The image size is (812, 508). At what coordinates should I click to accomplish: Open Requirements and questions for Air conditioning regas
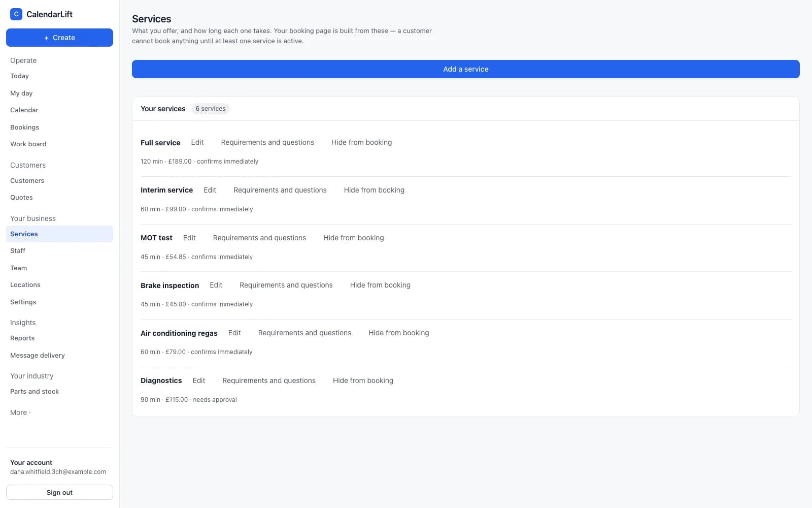[304, 333]
